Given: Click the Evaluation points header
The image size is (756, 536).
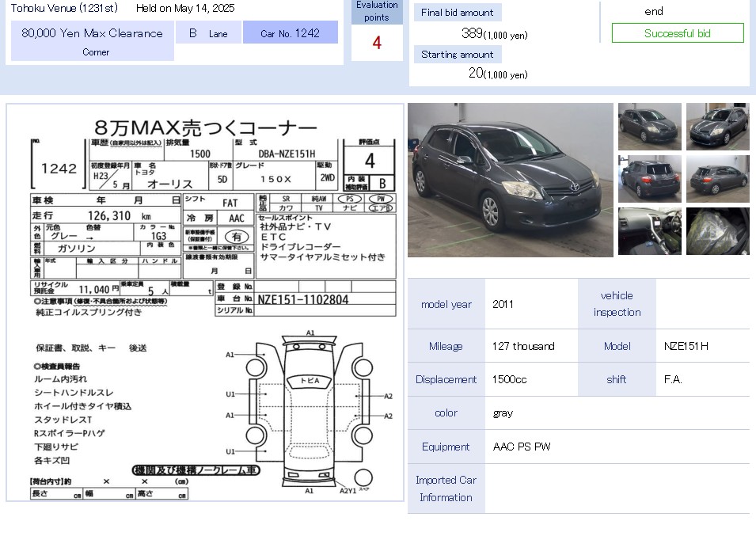Looking at the screenshot, I should pos(377,12).
